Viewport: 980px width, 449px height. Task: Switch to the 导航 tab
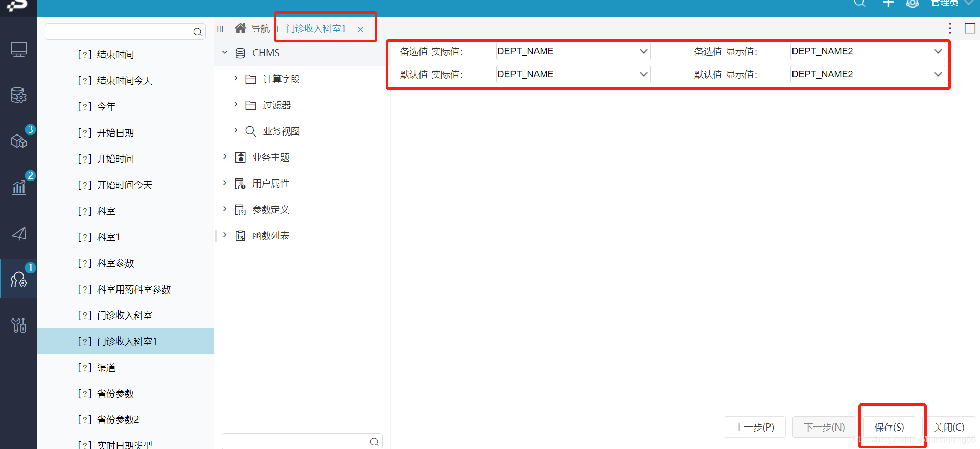pyautogui.click(x=260, y=29)
